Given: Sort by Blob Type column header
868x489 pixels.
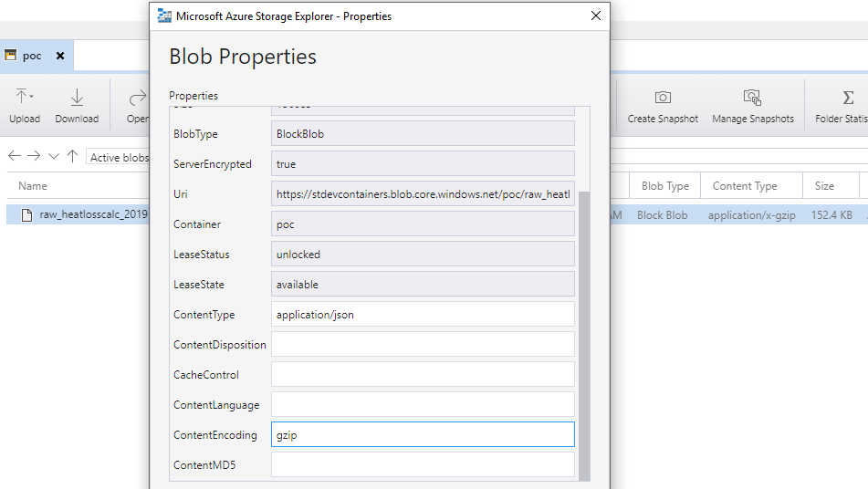Looking at the screenshot, I should click(664, 186).
